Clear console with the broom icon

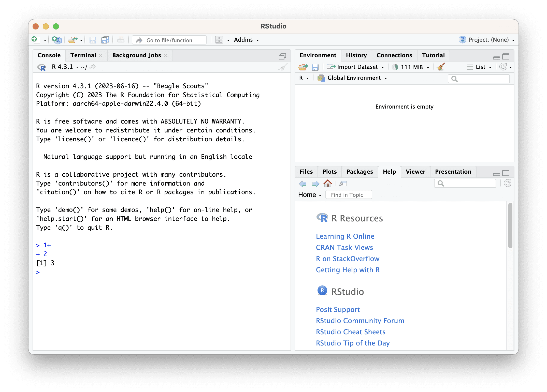pos(283,67)
